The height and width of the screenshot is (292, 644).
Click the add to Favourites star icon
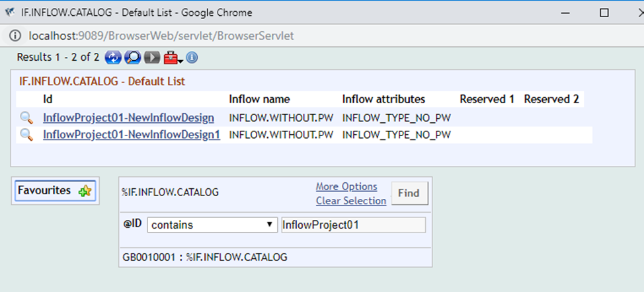tap(85, 191)
